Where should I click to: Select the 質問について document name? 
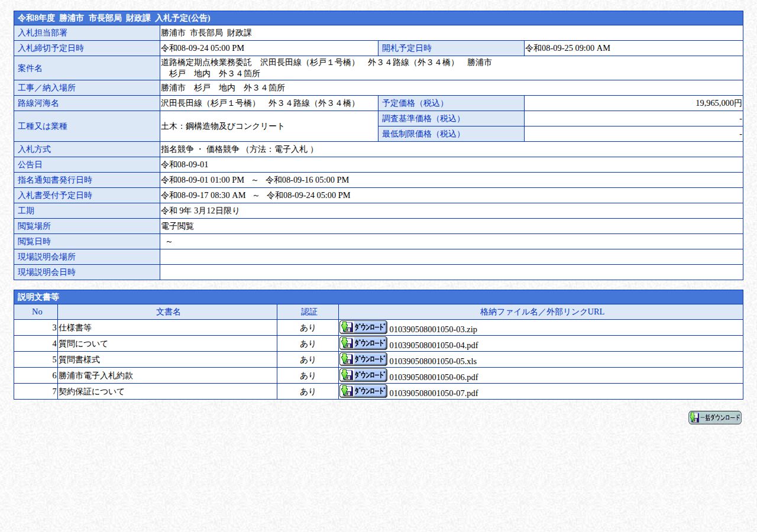83,343
